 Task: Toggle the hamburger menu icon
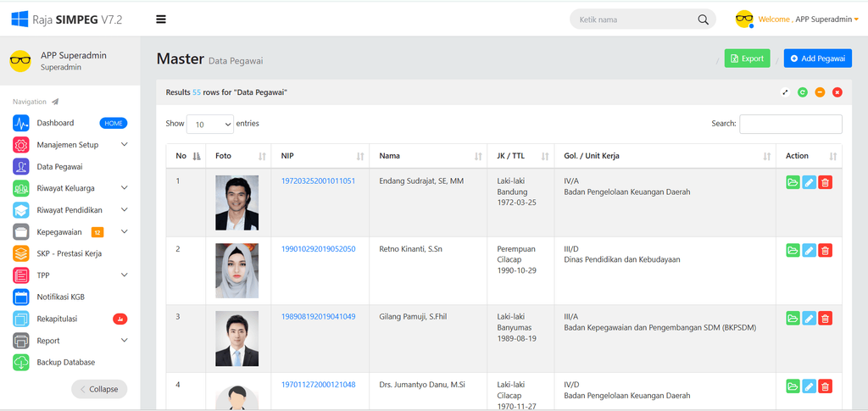[x=161, y=19]
